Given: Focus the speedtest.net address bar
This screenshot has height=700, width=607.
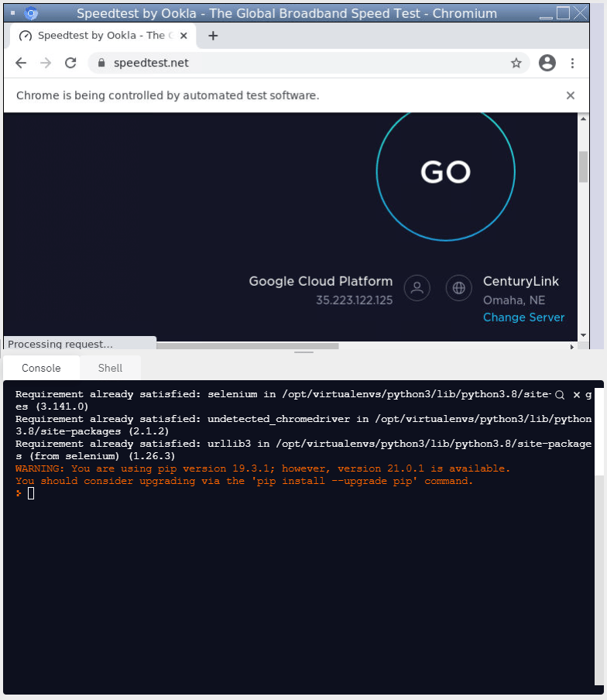Looking at the screenshot, I should [x=308, y=63].
